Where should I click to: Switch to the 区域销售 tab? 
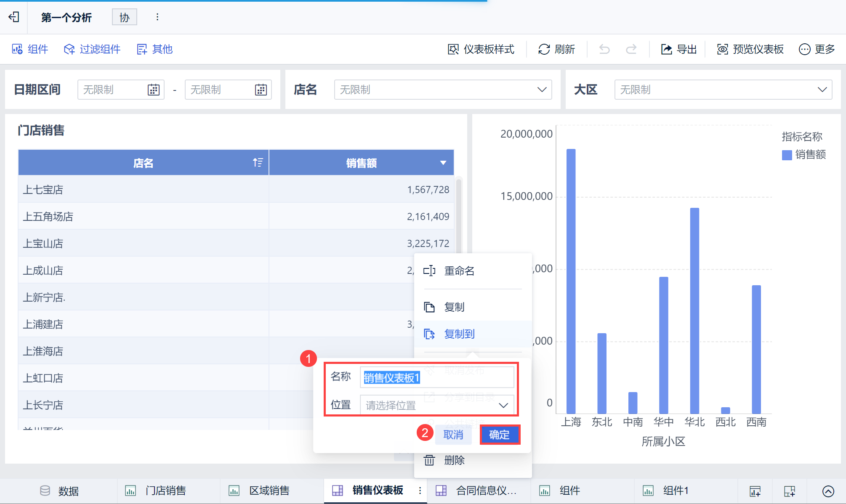pos(269,491)
